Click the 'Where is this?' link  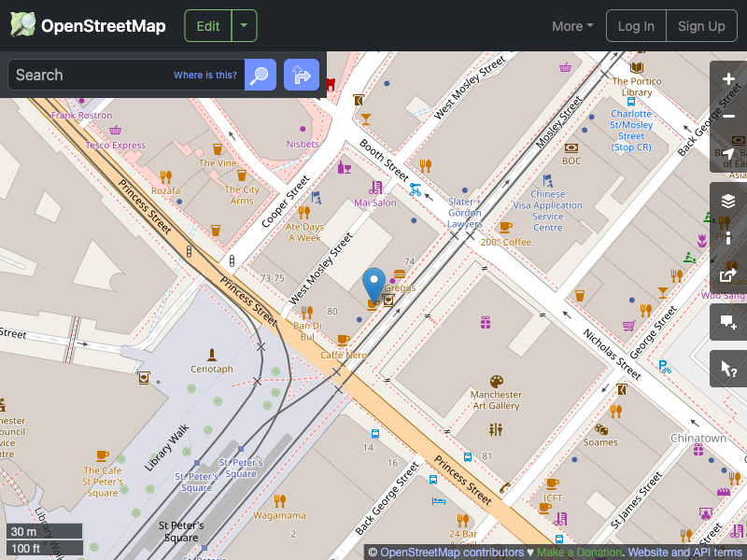tap(204, 75)
